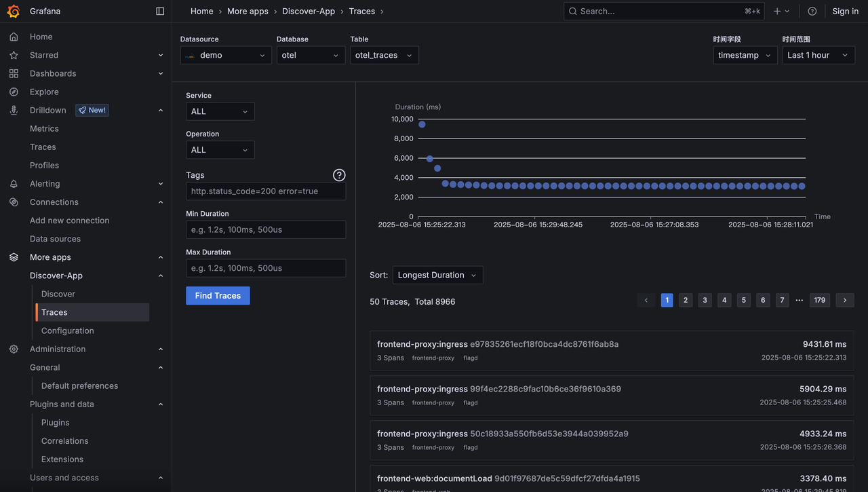Click the Find Traces button
The width and height of the screenshot is (868, 492).
click(x=218, y=296)
